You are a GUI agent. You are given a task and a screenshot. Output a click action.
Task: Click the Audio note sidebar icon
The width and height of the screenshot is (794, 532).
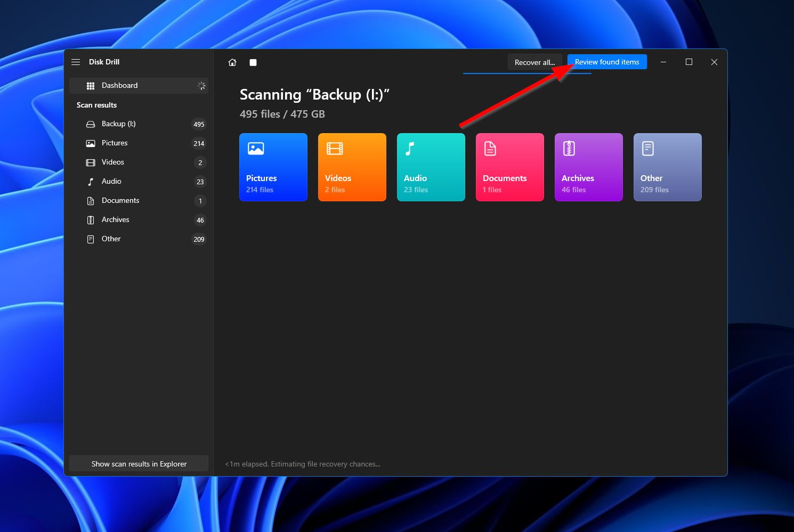91,182
